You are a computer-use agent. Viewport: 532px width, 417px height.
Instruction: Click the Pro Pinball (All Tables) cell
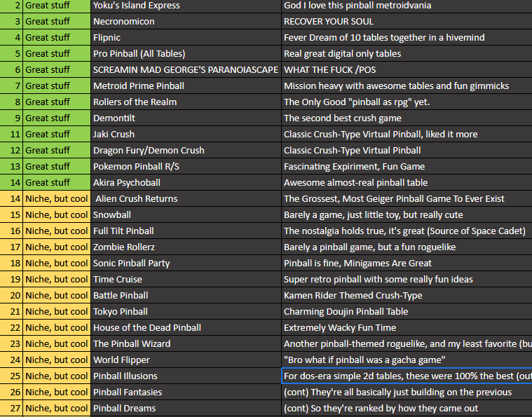tap(186, 54)
